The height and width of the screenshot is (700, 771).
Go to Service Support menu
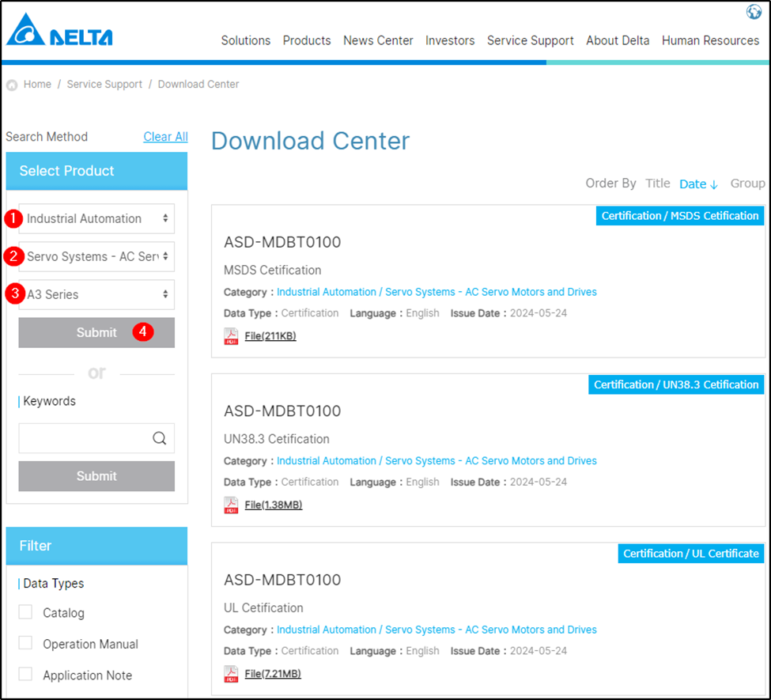coord(530,40)
